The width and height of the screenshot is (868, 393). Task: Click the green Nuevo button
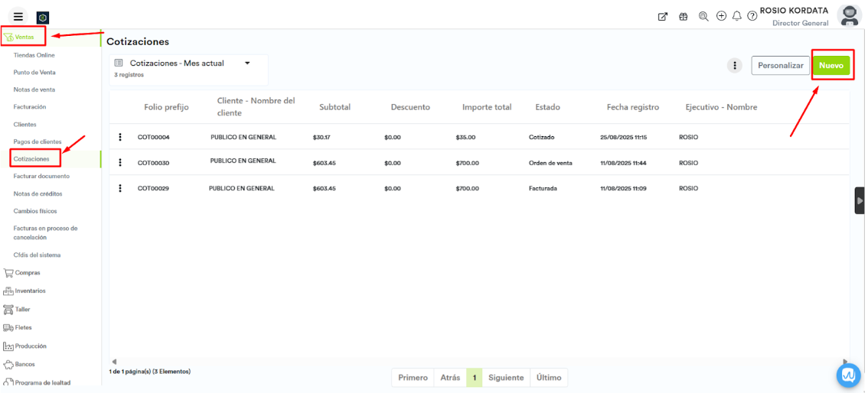tap(831, 66)
